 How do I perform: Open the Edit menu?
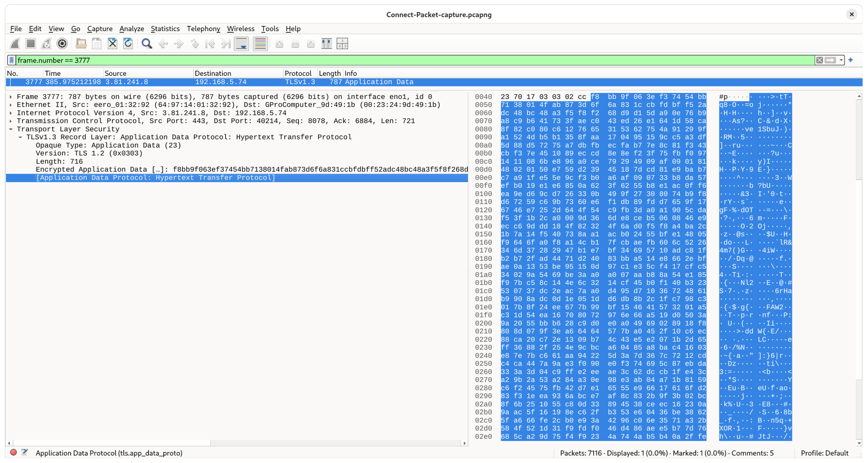pos(35,29)
